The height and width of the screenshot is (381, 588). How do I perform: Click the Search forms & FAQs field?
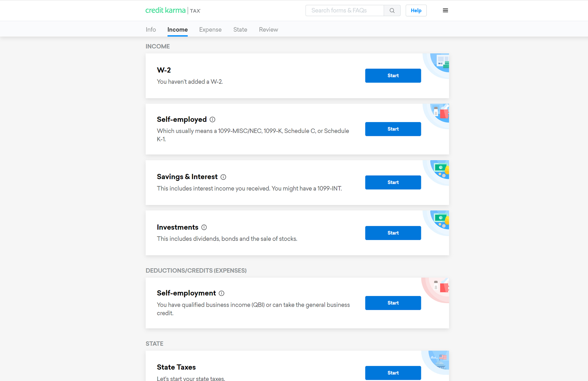(x=344, y=10)
